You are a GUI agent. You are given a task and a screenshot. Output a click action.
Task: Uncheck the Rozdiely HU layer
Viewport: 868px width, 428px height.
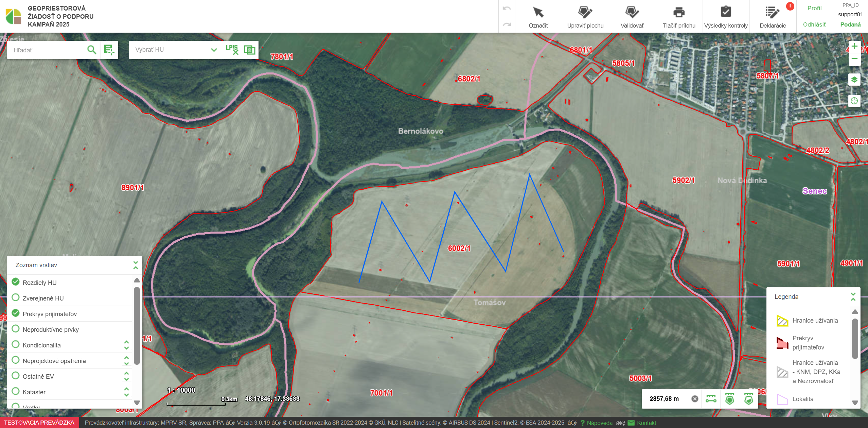point(16,282)
